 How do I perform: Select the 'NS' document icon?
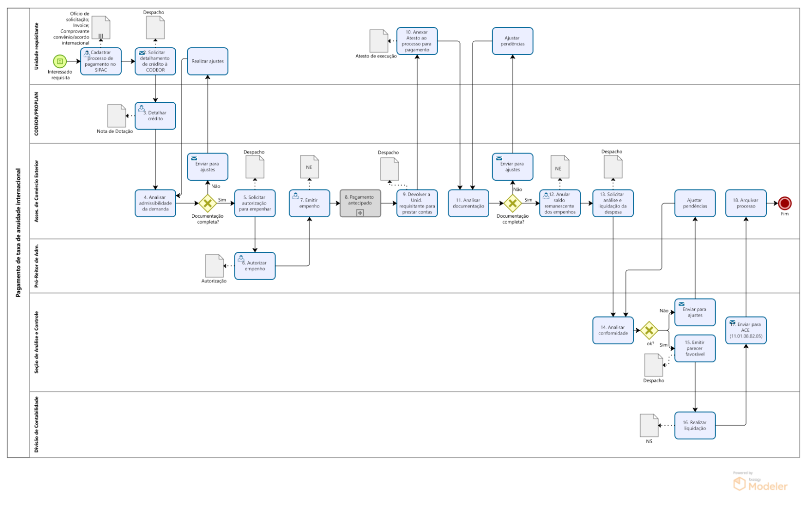tap(649, 426)
